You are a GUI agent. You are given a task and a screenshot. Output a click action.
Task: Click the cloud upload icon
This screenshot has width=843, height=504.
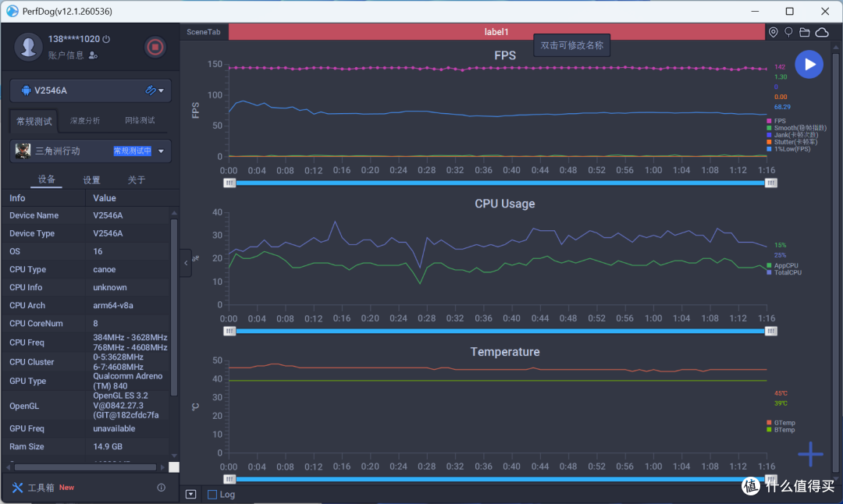[x=822, y=32]
